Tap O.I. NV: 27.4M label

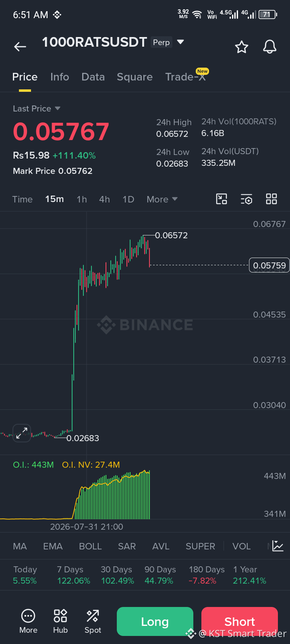91,464
